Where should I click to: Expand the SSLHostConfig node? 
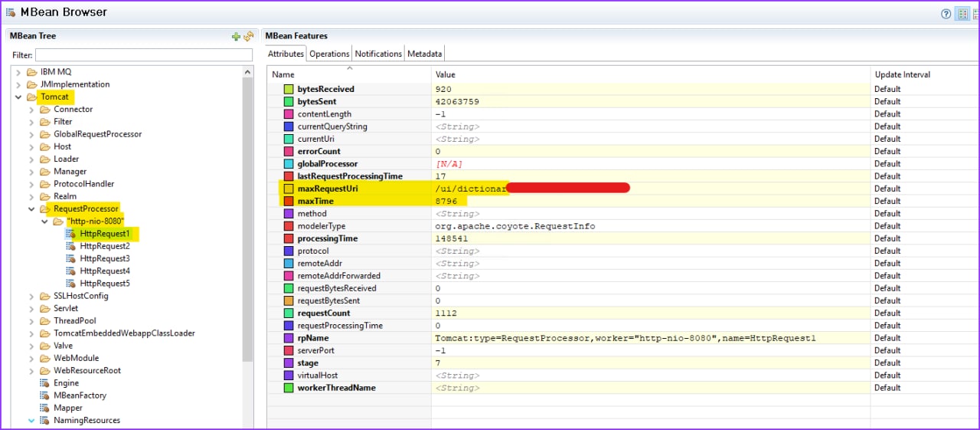[x=31, y=296]
